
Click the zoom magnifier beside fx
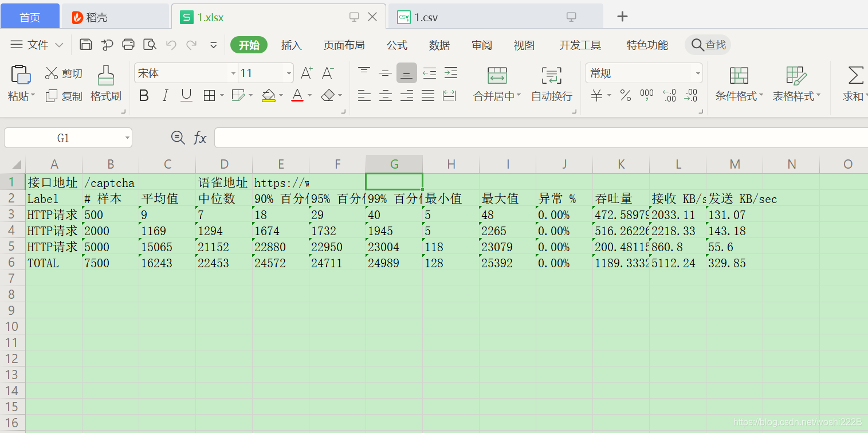click(178, 138)
